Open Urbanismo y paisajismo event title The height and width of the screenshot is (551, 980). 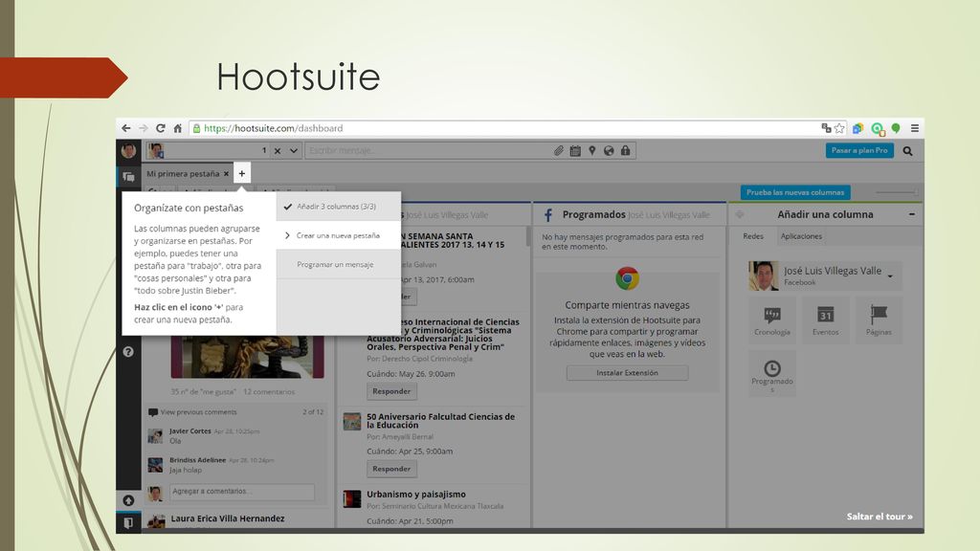[415, 495]
